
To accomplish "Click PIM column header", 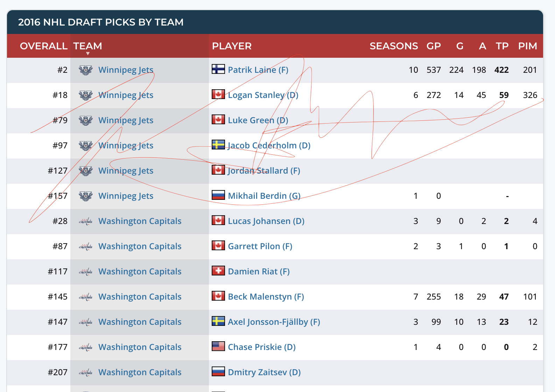I will tap(527, 46).
